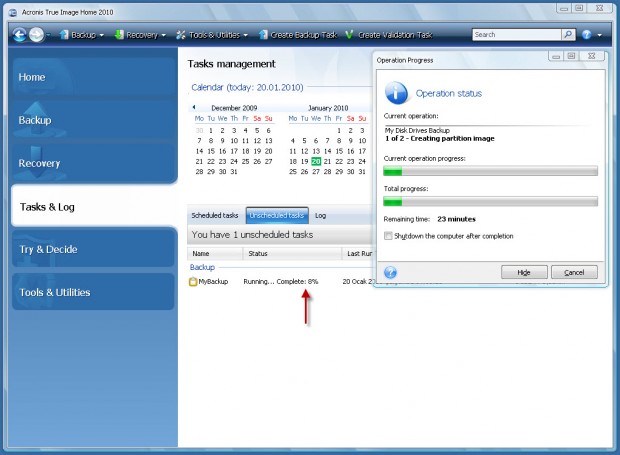
Task: Click the back navigation arrow icon
Action: 19,35
